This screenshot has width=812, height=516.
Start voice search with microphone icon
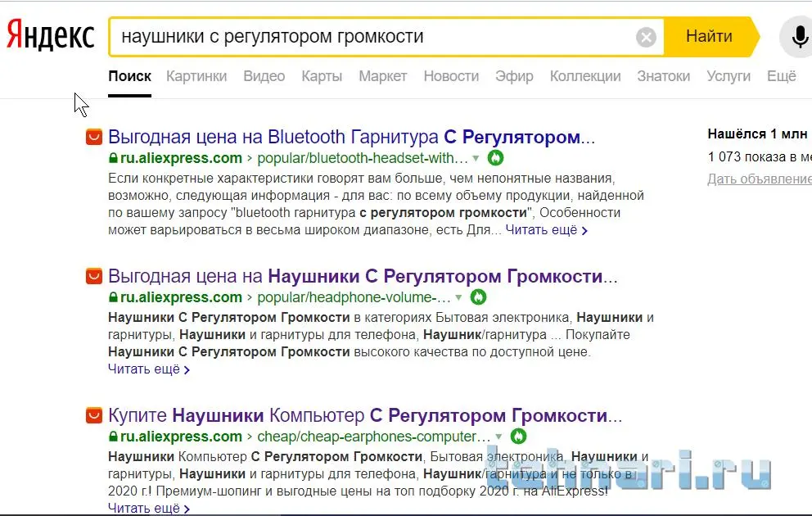click(799, 37)
